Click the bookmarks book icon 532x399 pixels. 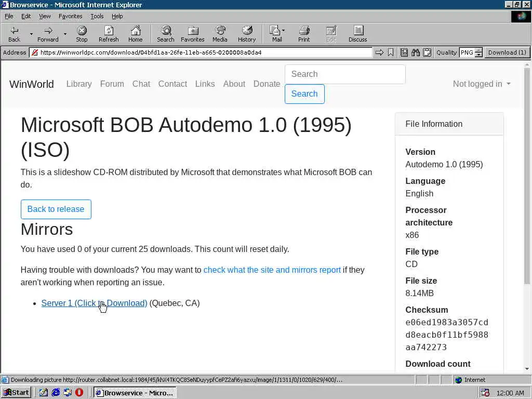(404, 52)
